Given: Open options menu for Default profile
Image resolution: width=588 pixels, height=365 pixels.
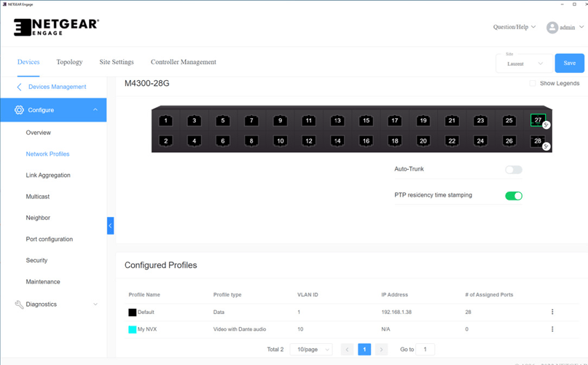Looking at the screenshot, I should 552,312.
